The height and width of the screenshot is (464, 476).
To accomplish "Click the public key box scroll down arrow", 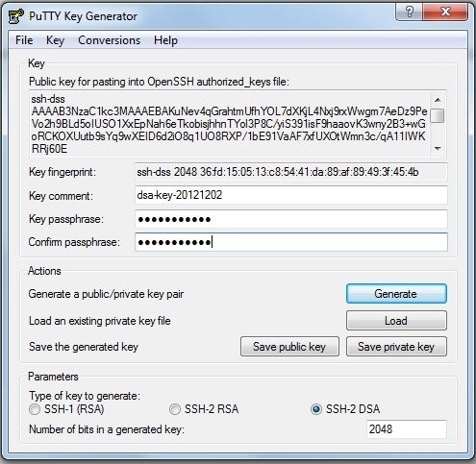I will (x=438, y=148).
